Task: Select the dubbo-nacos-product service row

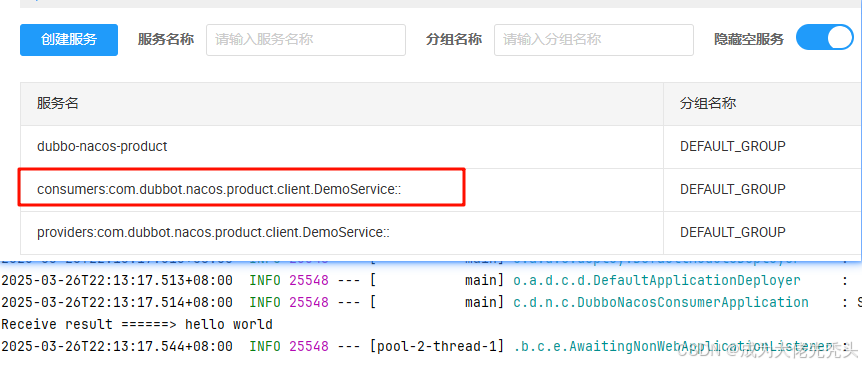Action: click(x=441, y=147)
